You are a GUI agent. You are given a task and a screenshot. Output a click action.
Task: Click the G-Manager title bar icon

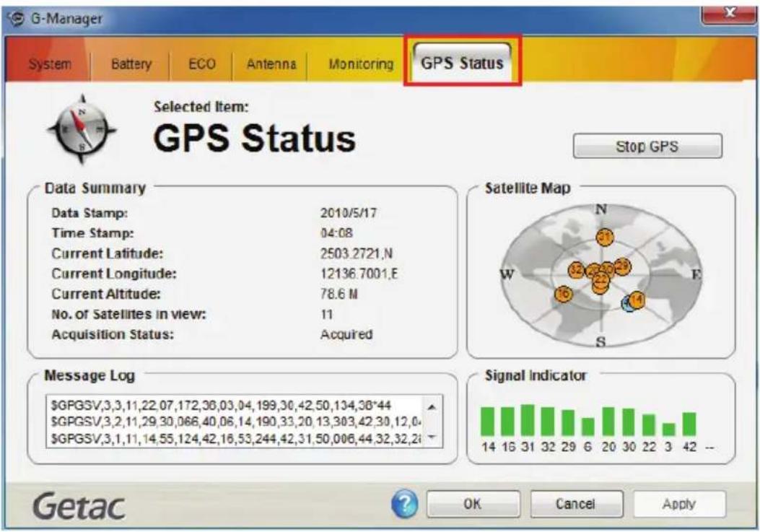tap(17, 19)
